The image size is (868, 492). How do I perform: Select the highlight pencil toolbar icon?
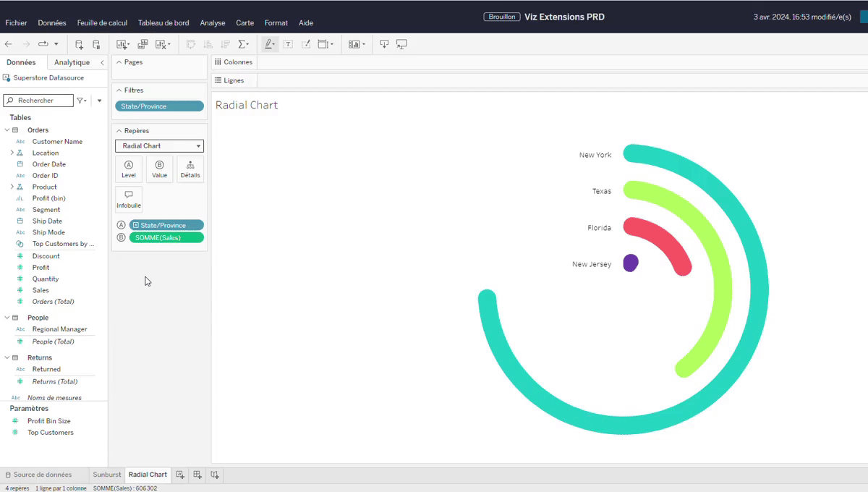(x=268, y=44)
